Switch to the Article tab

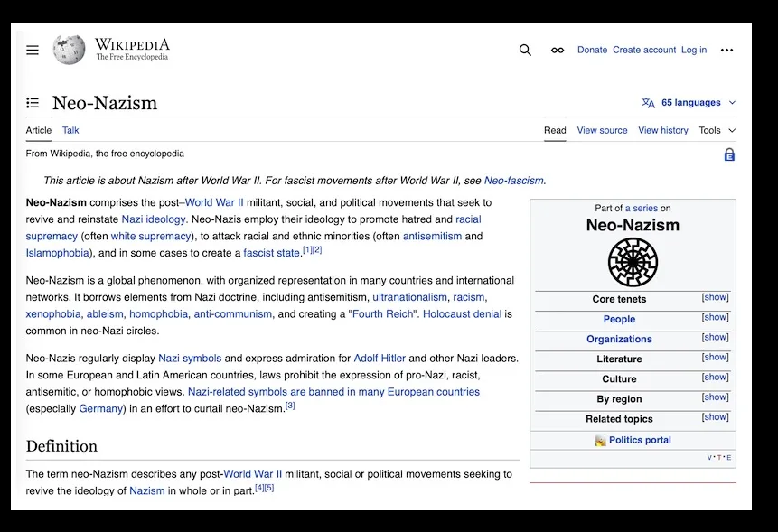[38, 130]
